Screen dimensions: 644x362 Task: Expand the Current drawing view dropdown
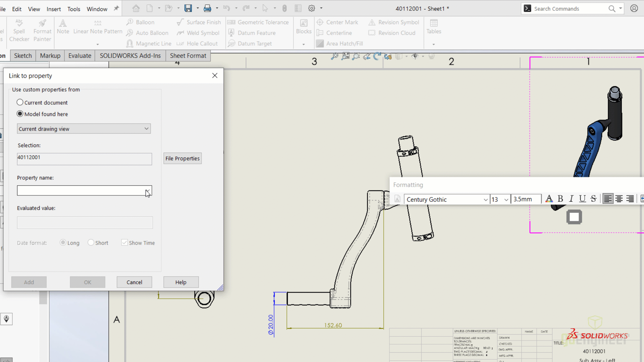click(146, 129)
